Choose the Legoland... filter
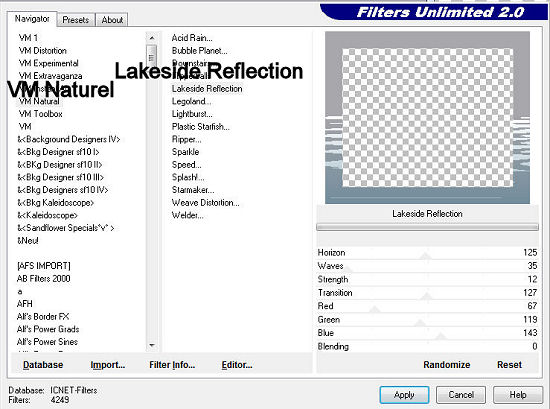Viewport: 550px width, 409px height. click(x=191, y=101)
